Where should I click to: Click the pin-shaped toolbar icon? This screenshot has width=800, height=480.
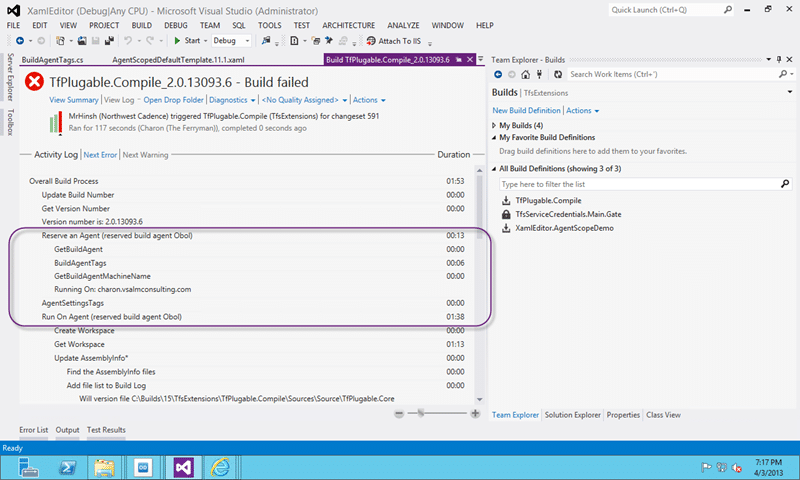click(329, 41)
